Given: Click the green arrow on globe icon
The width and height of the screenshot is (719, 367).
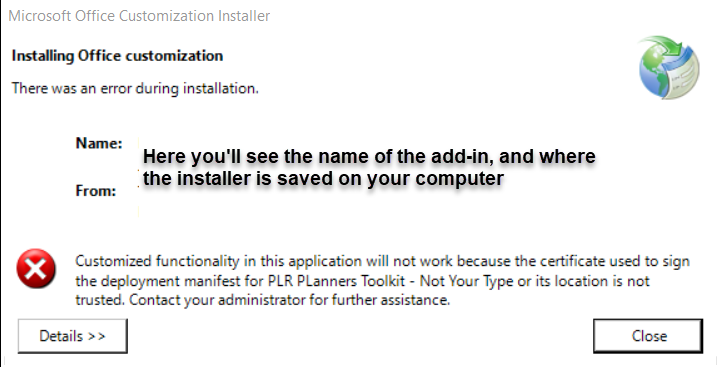Looking at the screenshot, I should pyautogui.click(x=665, y=46).
